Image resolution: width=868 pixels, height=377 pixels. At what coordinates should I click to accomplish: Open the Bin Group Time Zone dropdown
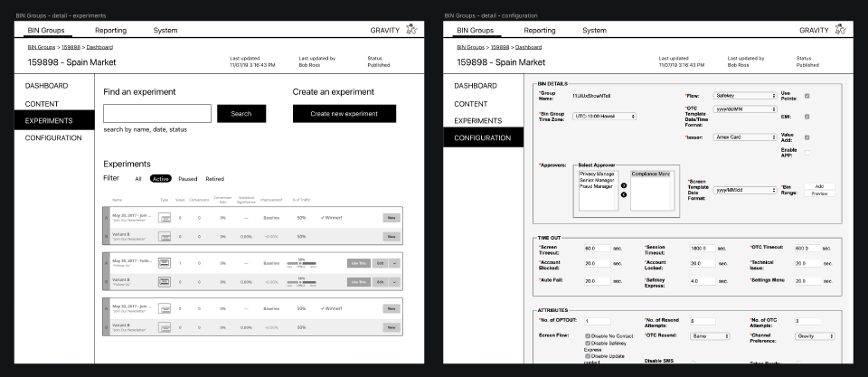605,117
